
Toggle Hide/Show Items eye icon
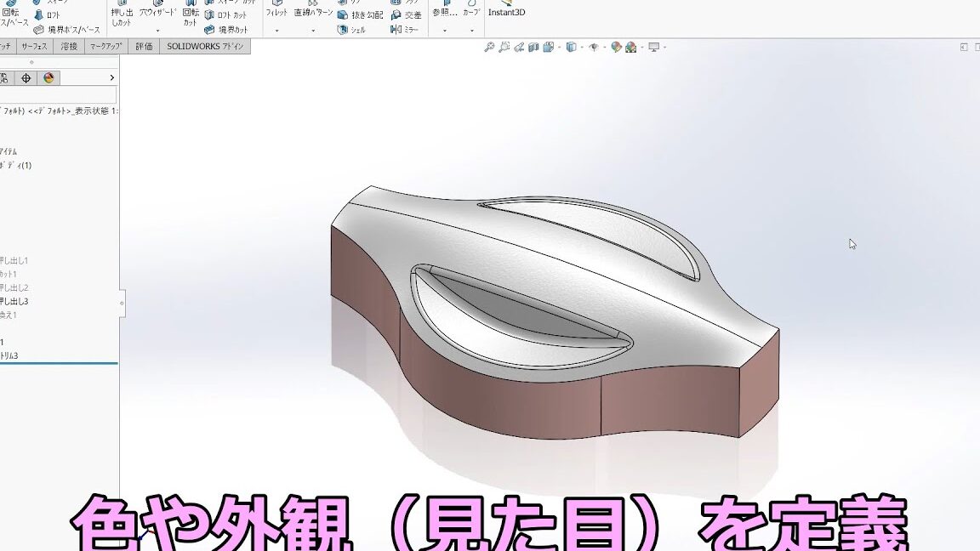coord(594,47)
